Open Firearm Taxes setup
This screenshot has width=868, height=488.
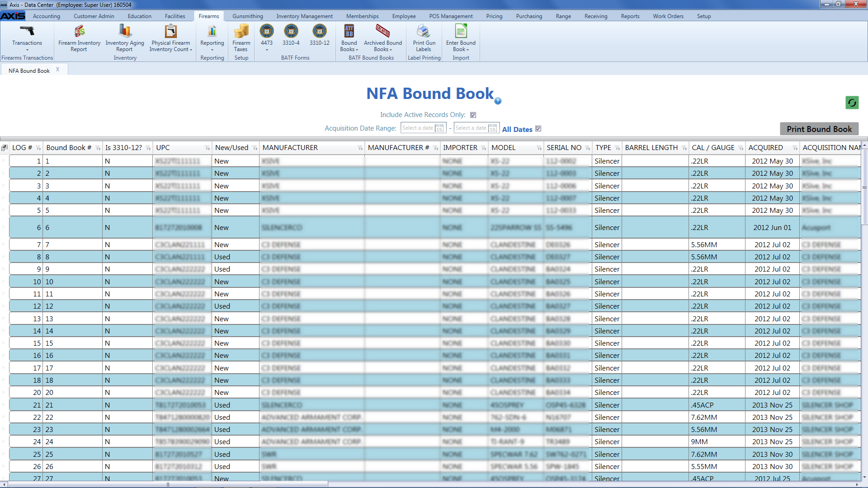241,38
